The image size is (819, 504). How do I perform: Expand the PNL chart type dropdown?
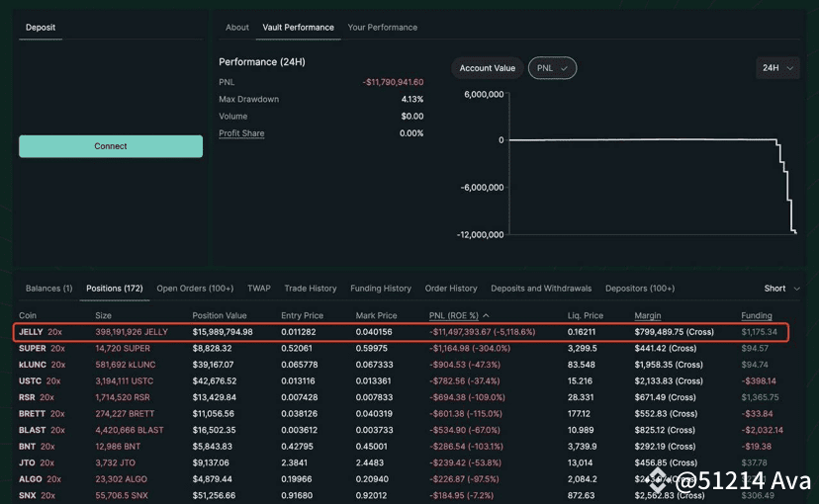pos(552,68)
